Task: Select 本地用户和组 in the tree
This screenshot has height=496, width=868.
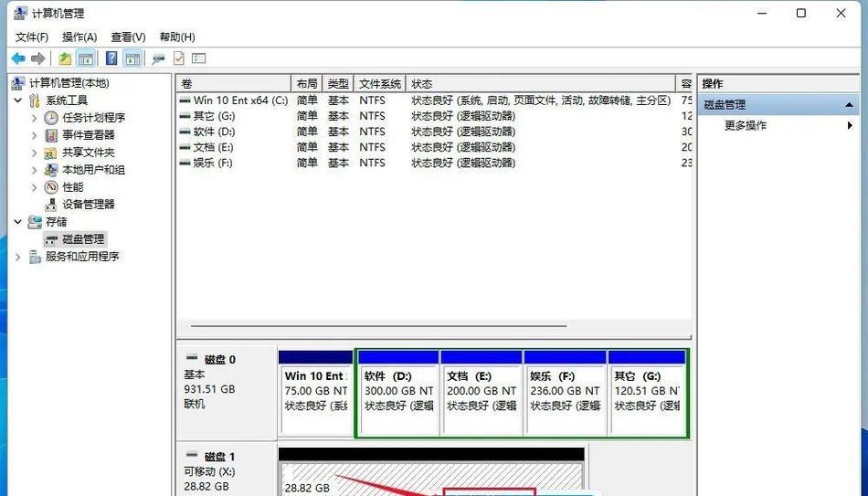Action: 93,170
